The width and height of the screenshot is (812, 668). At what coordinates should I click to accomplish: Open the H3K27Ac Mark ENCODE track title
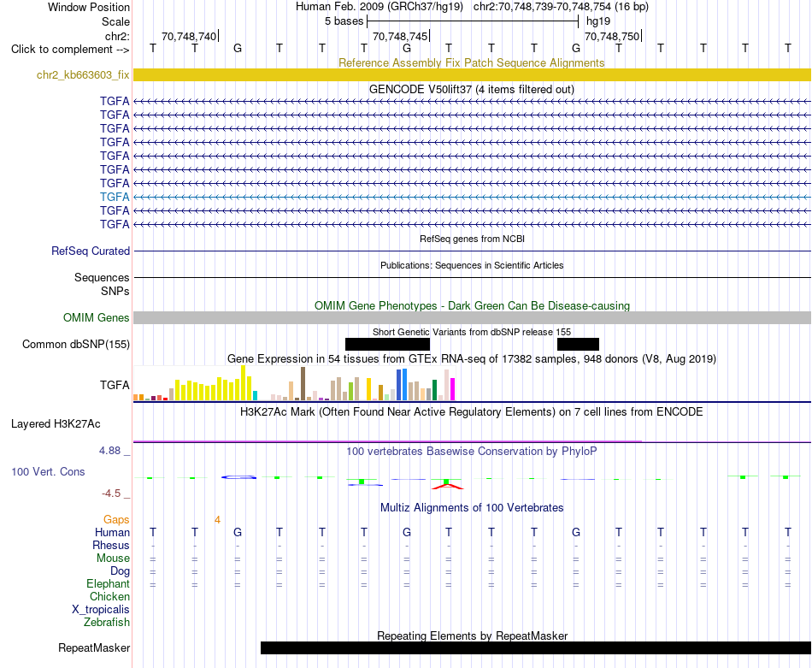pos(471,412)
